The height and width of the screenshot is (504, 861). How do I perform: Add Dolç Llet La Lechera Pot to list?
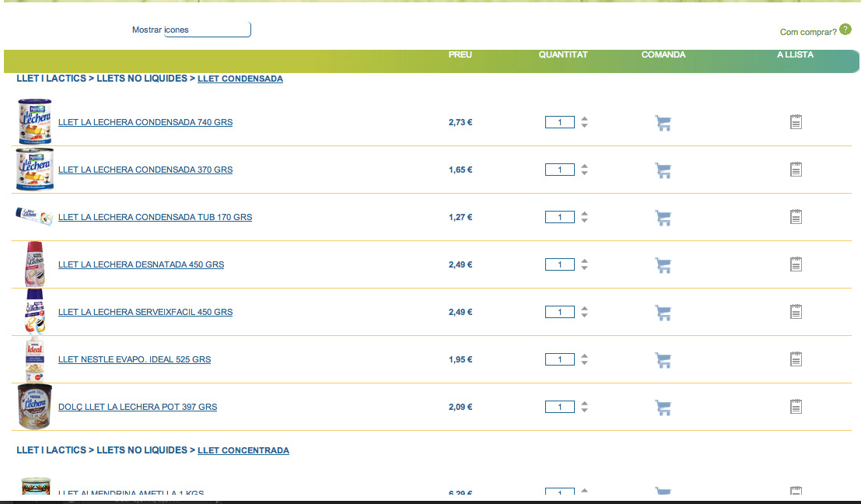[796, 407]
